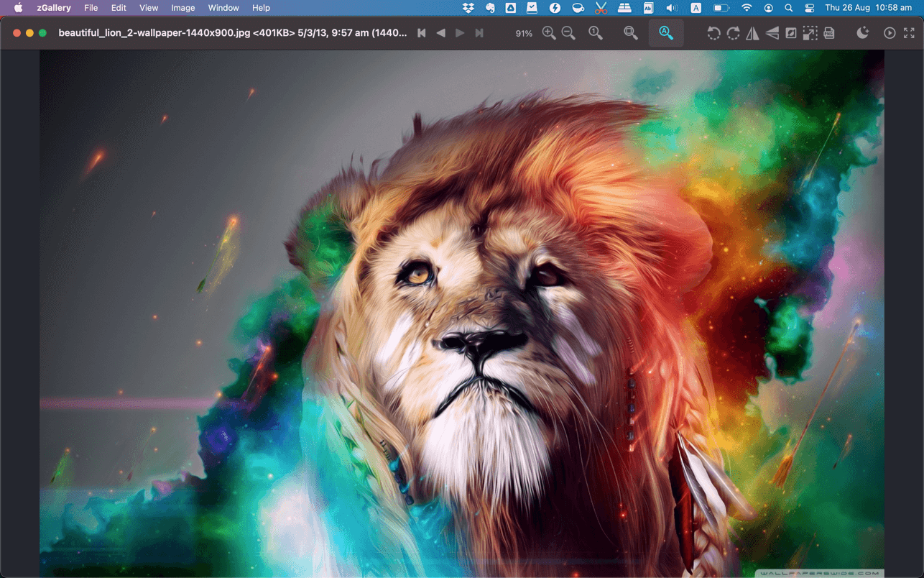Rotate the image clockwise
Image resolution: width=924 pixels, height=578 pixels.
pos(733,33)
